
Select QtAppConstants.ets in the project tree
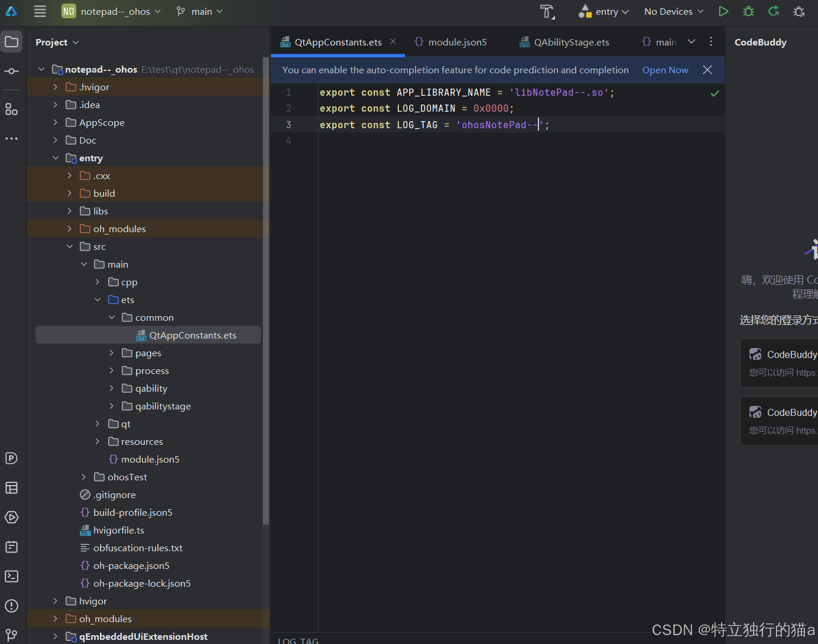click(x=148, y=335)
